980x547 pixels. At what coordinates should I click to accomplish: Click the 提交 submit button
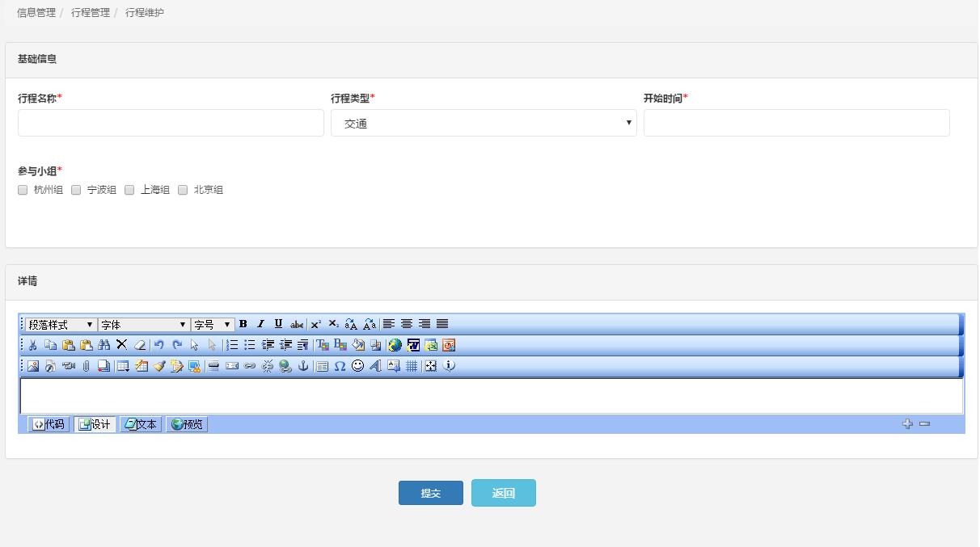(431, 493)
